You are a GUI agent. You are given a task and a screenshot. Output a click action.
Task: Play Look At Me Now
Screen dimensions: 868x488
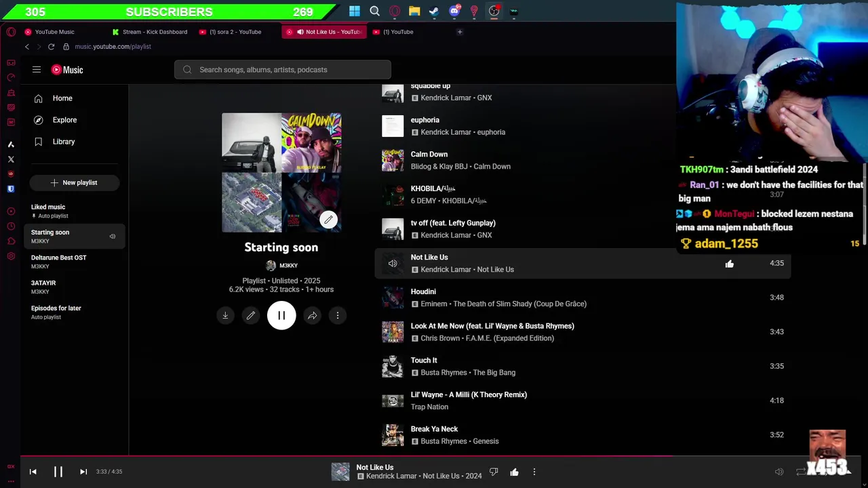(492, 326)
